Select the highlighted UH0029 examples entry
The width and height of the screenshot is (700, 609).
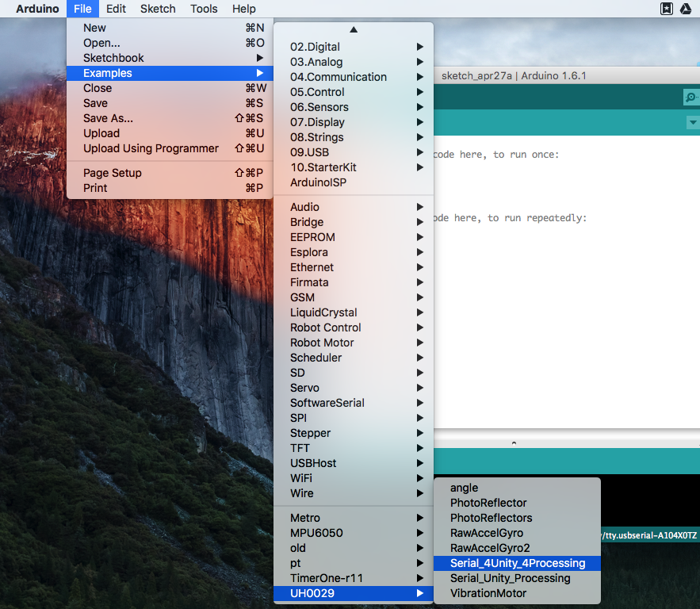pyautogui.click(x=354, y=593)
